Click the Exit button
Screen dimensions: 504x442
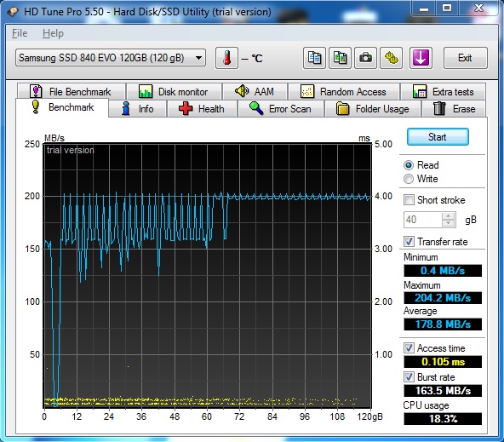[465, 58]
